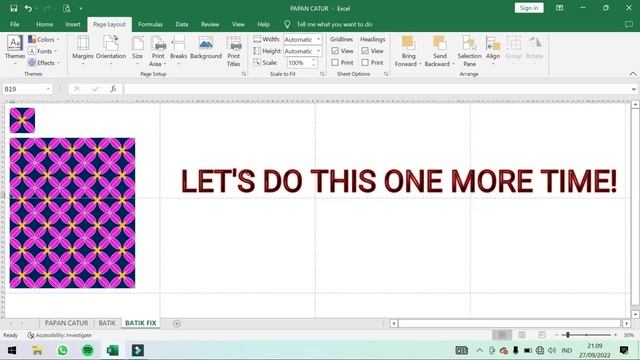640x360 pixels.
Task: Open theme Fonts dropdown
Action: [42, 51]
